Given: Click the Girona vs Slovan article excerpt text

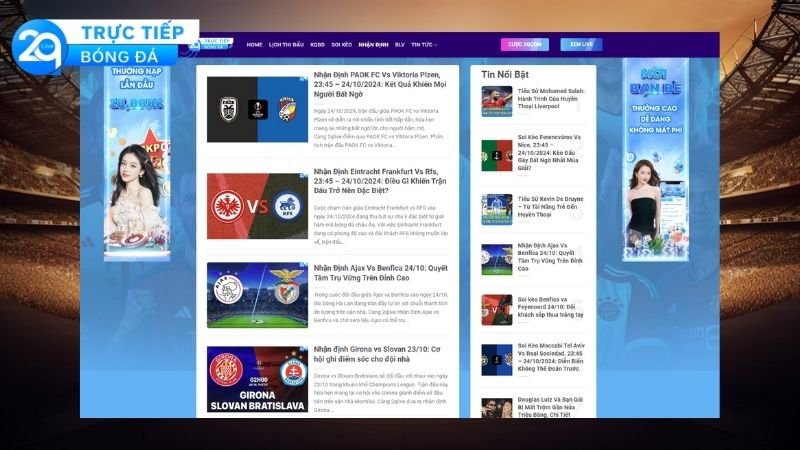Looking at the screenshot, I should pos(381,392).
